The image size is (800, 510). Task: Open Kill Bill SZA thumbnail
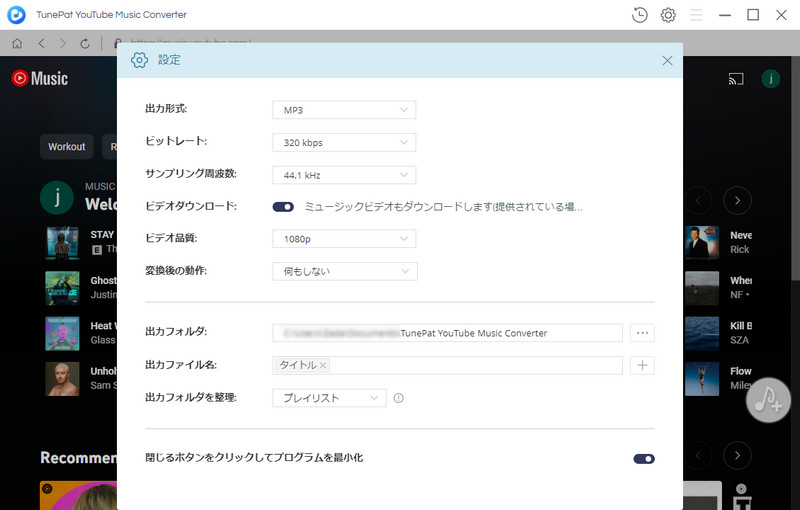[x=702, y=334]
